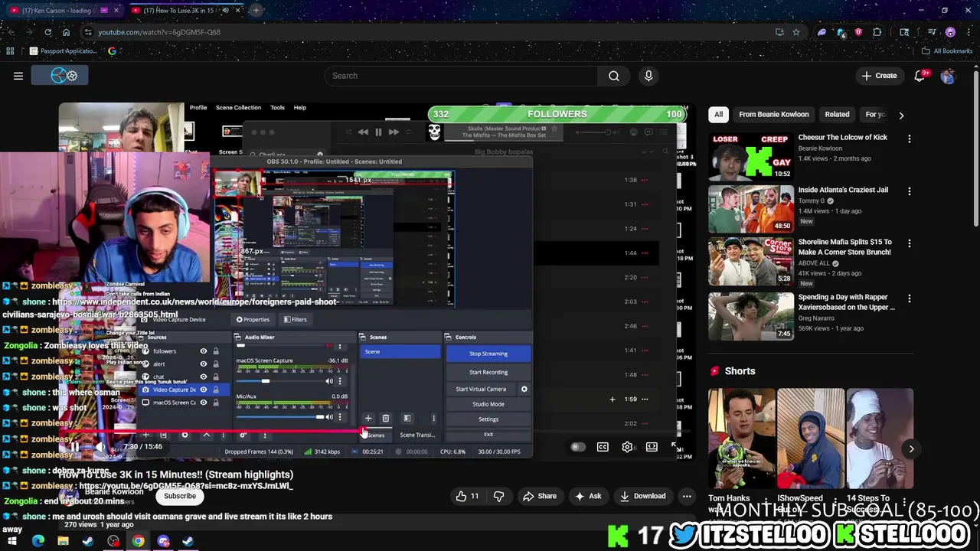Open the Profile menu in OBS

(x=198, y=108)
